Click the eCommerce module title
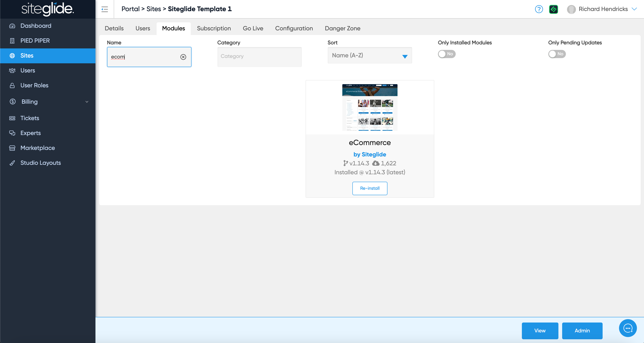The width and height of the screenshot is (644, 343). [x=370, y=142]
